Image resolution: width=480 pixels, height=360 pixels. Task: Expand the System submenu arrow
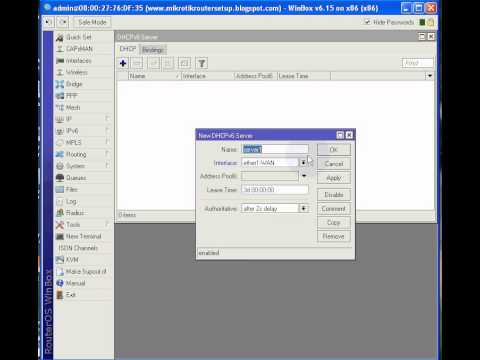click(107, 166)
